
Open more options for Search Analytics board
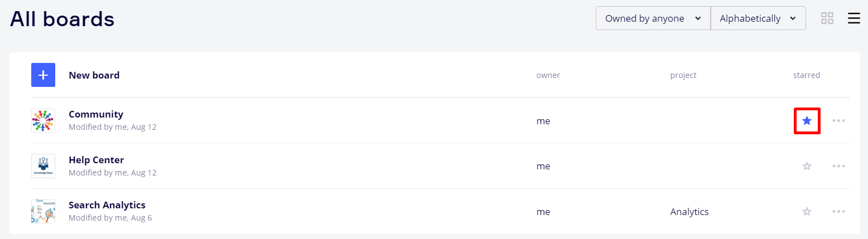838,212
